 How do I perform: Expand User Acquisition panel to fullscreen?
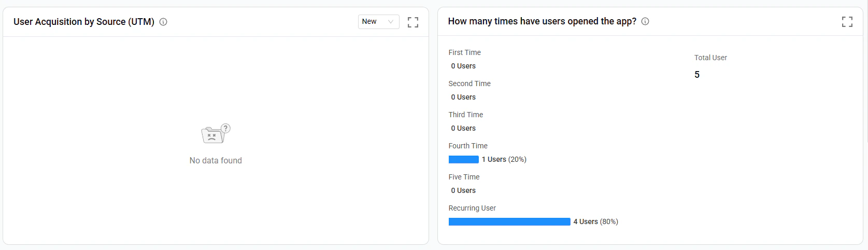[413, 22]
